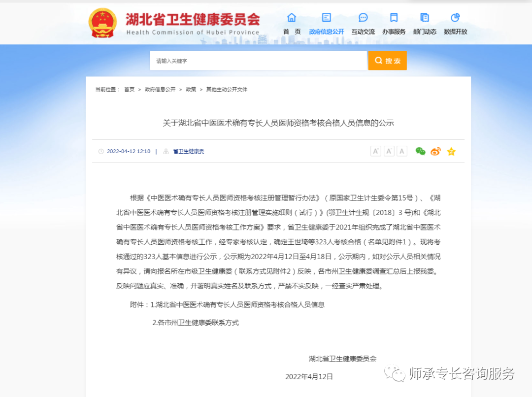Go to 首页 in breadcrumb

pyautogui.click(x=129, y=89)
